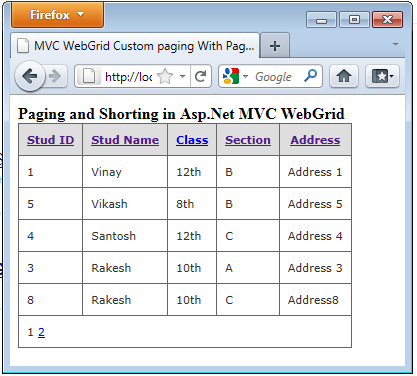Close the Firefox window
Viewport: 417px width, 376px height.
coord(387,20)
